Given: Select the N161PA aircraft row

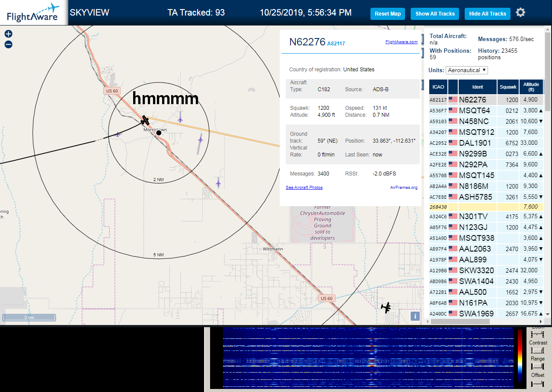Looking at the screenshot, I should coord(486,303).
